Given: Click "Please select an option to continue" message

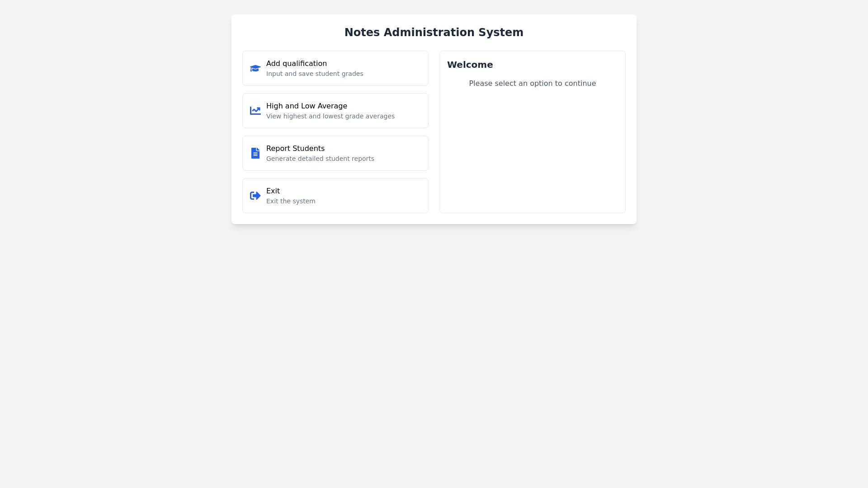Looking at the screenshot, I should 532,84.
